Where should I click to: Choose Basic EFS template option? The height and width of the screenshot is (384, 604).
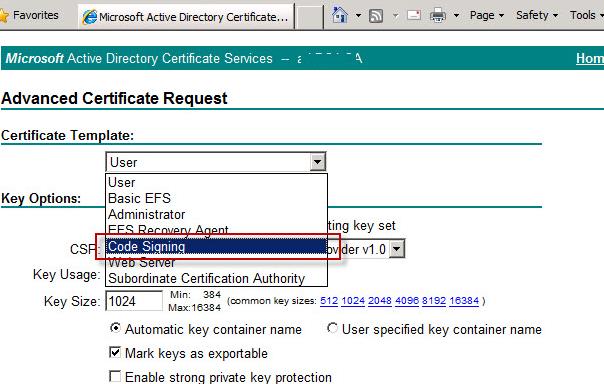click(x=216, y=198)
